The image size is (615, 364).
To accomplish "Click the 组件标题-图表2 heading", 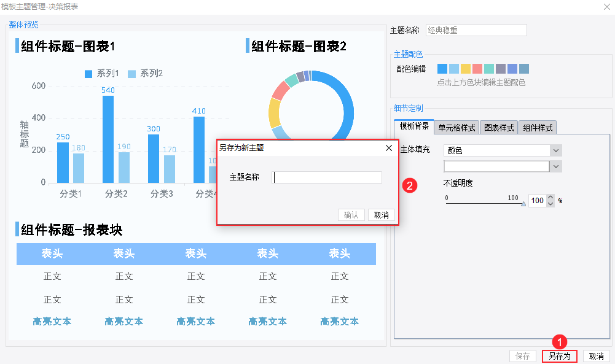I will [299, 46].
